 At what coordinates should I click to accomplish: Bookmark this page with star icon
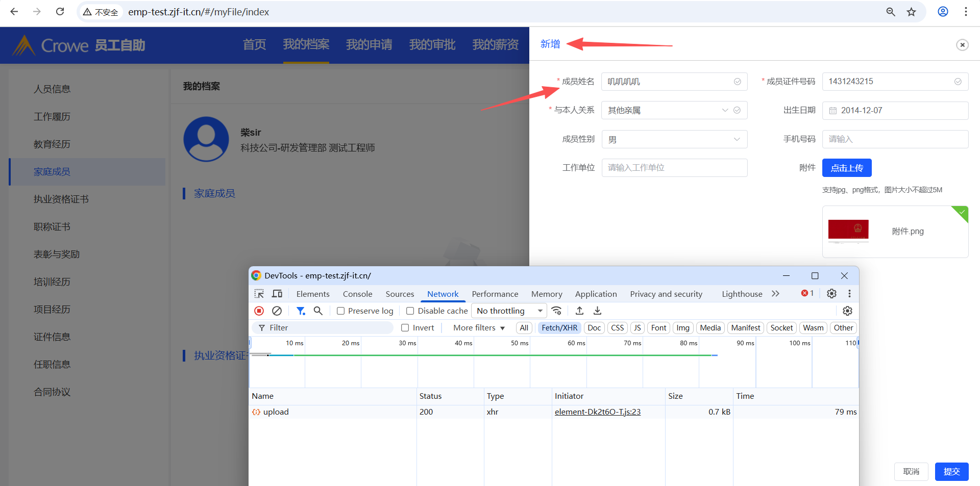pyautogui.click(x=911, y=12)
